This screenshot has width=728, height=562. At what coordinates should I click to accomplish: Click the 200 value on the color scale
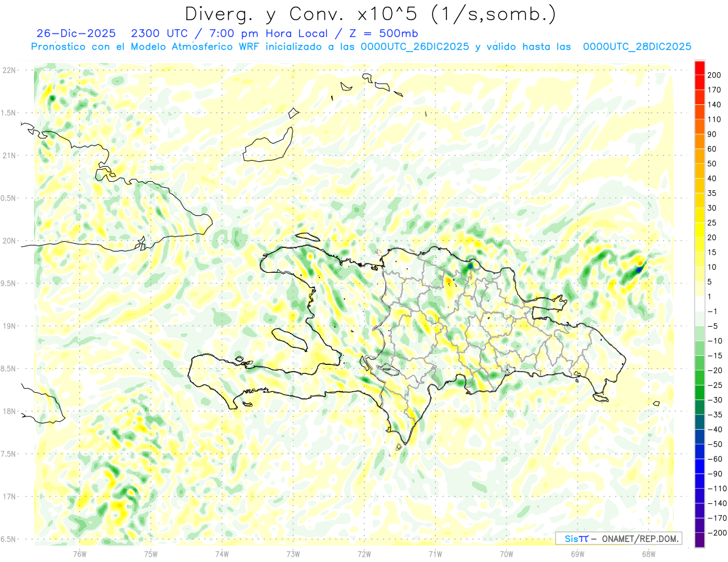[x=714, y=75]
